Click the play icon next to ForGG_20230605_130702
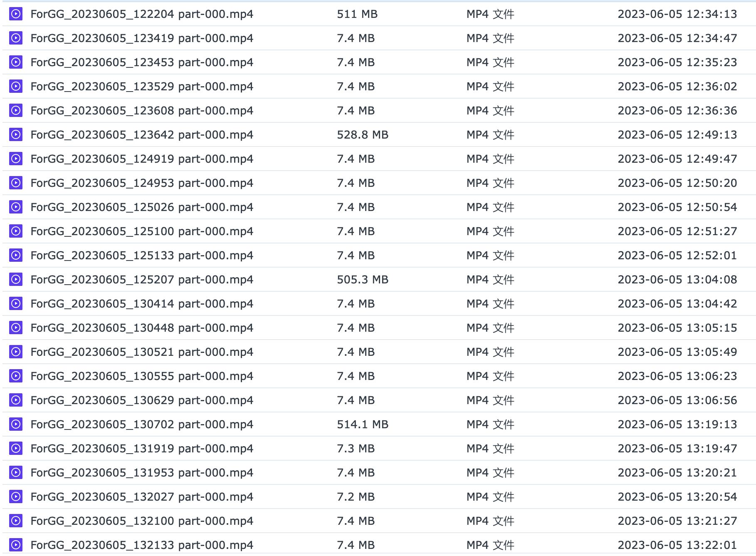Viewport: 756px width, 556px height. (x=15, y=424)
